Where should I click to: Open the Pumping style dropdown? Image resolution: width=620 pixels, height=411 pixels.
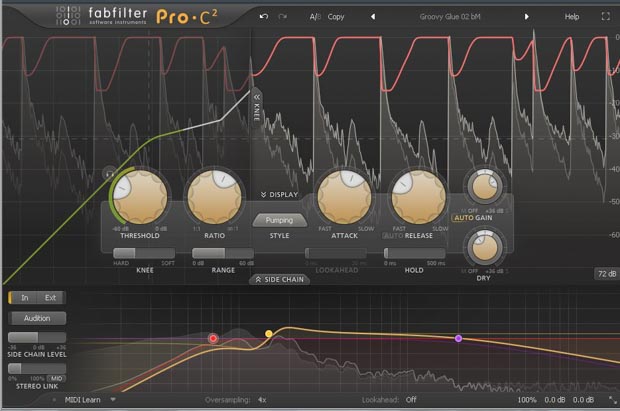tap(279, 219)
